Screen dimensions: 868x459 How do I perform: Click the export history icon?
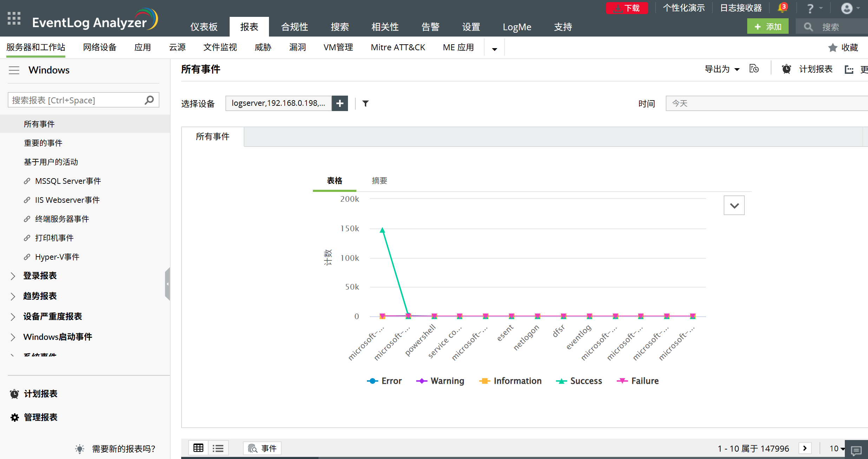coord(754,69)
